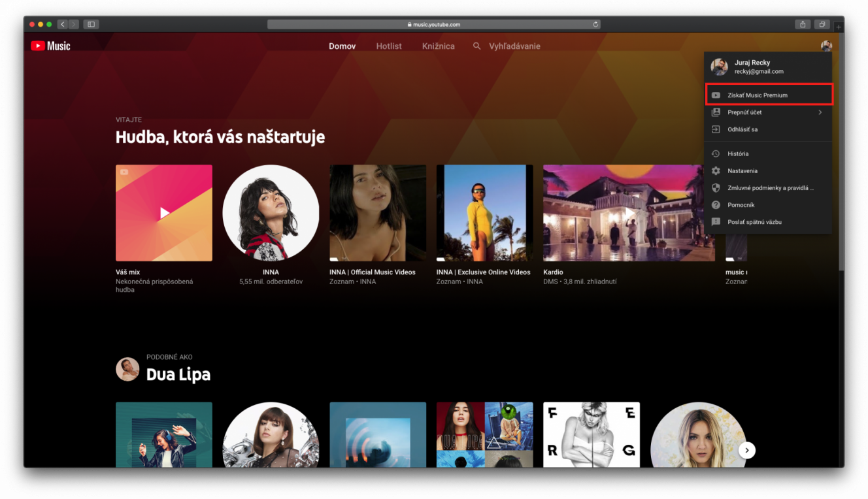Viewport: 868px width, 499px height.
Task: Click the História clock icon
Action: coord(716,153)
